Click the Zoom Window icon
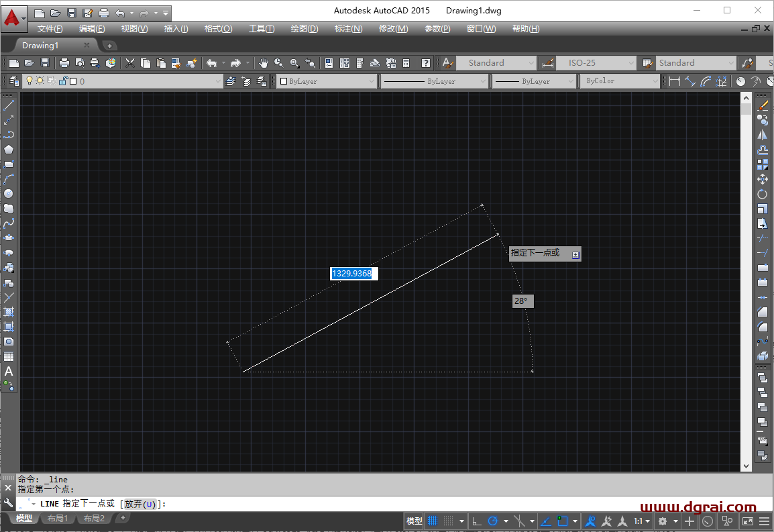 [294, 63]
